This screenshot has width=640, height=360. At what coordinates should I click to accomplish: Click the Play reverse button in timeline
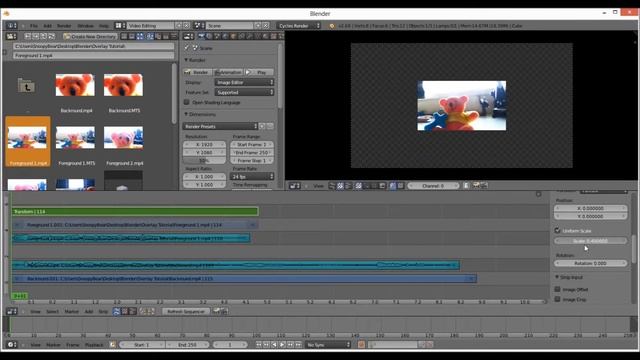[274, 344]
